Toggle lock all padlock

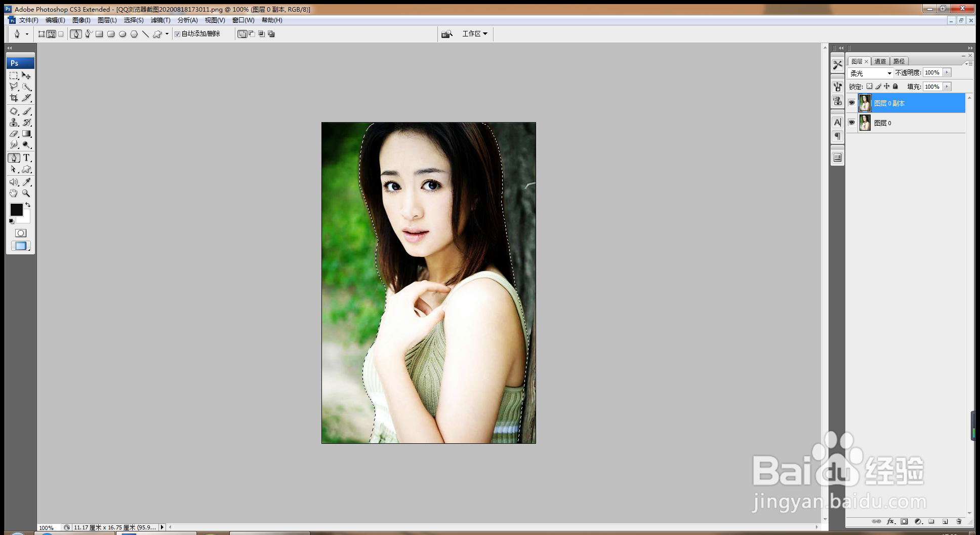tap(895, 87)
